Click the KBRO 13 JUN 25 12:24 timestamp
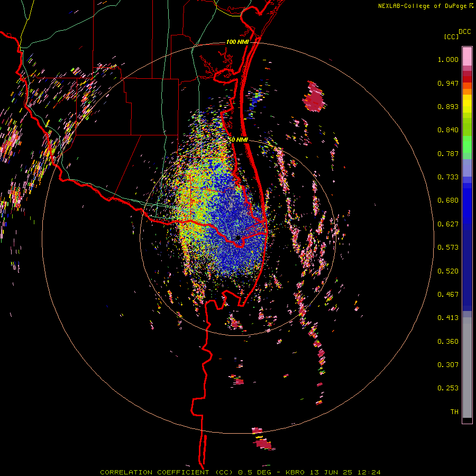 [x=333, y=472]
